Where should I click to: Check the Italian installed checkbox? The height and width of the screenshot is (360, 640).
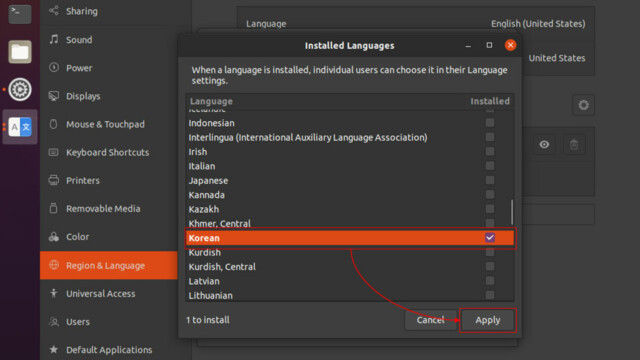click(x=490, y=166)
